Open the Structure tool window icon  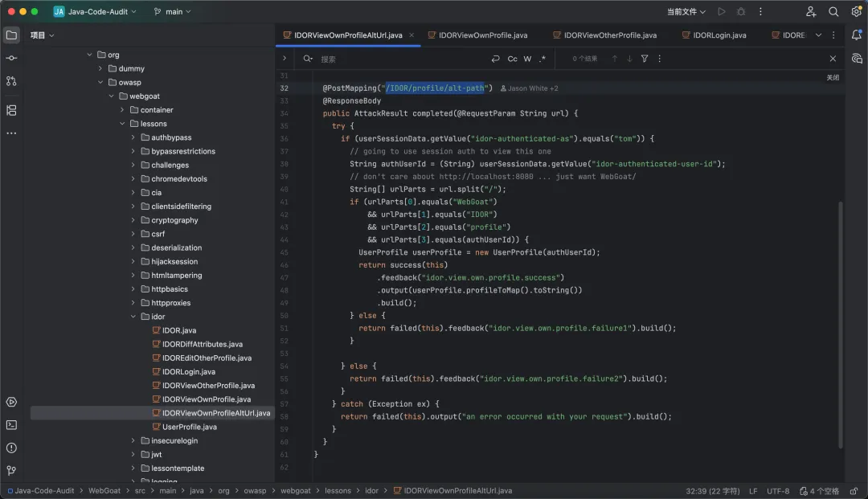(x=11, y=110)
